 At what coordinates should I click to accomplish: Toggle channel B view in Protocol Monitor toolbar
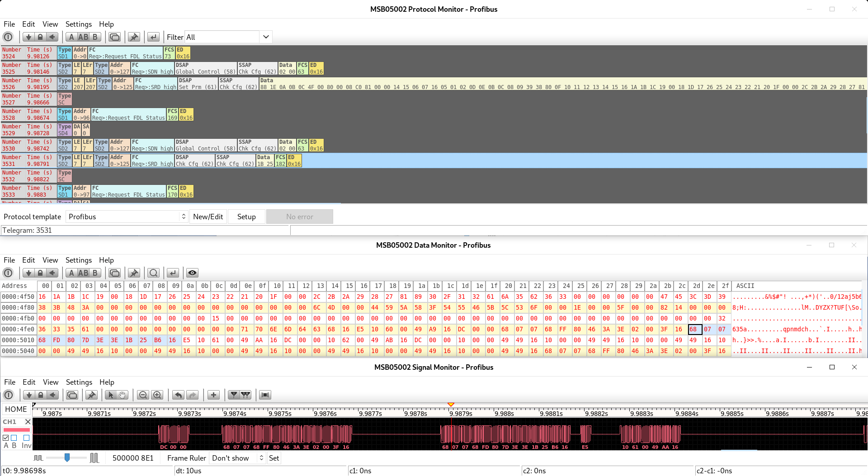pos(95,37)
